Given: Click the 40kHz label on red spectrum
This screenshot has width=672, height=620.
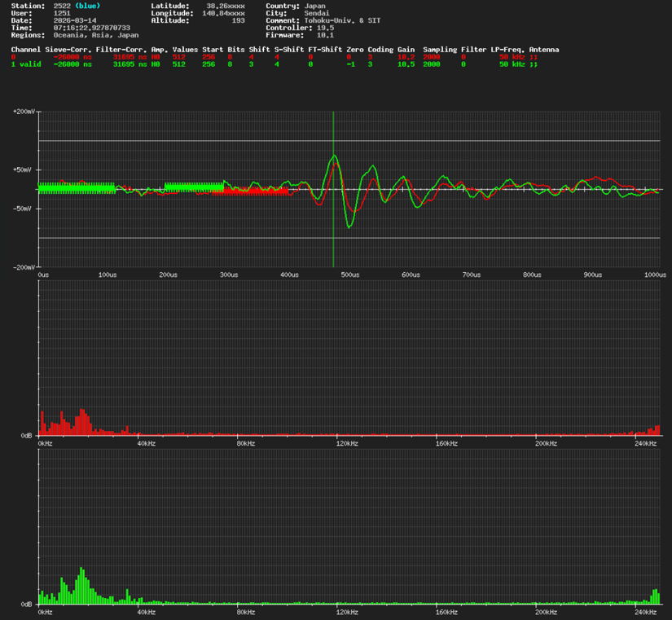Looking at the screenshot, I should (146, 443).
